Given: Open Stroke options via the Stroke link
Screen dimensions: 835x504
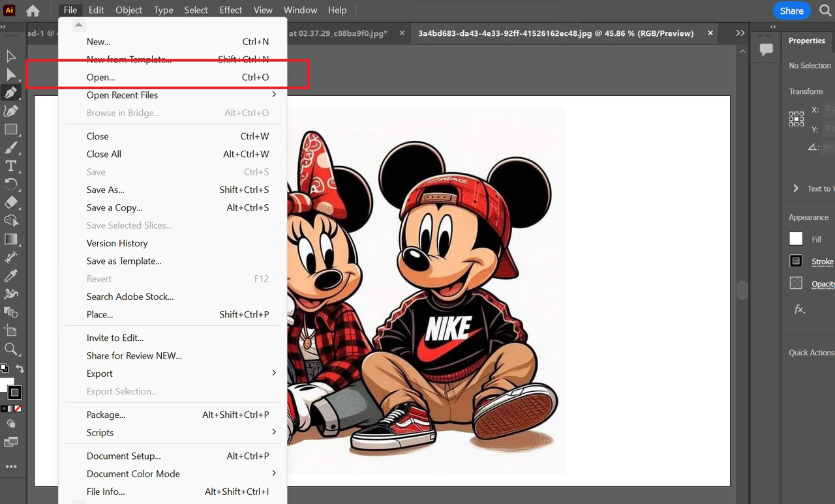Looking at the screenshot, I should click(x=822, y=261).
